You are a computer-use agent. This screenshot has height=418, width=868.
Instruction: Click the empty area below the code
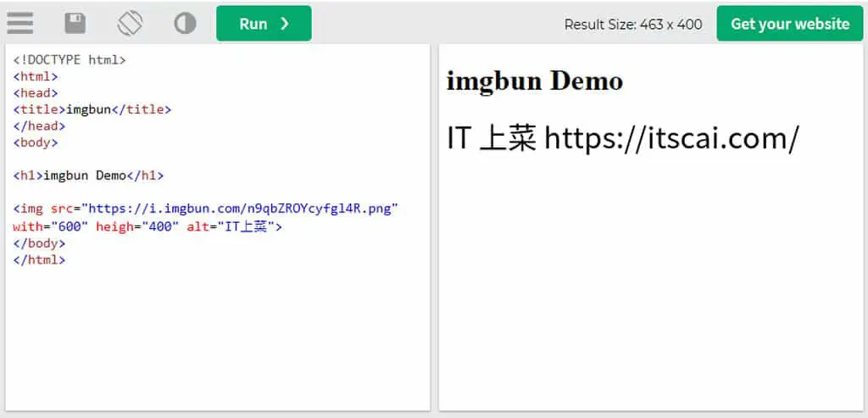[217, 337]
